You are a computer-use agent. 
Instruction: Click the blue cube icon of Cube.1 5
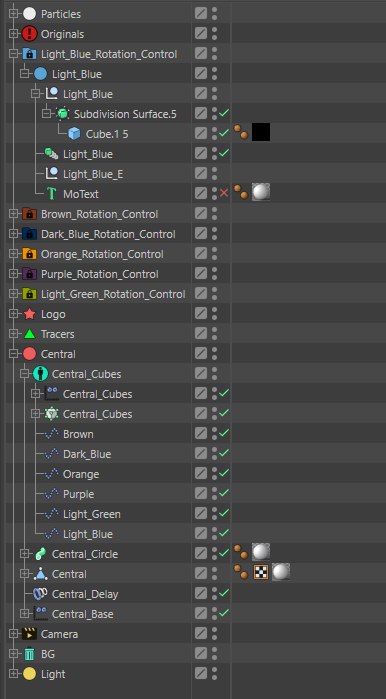(74, 134)
